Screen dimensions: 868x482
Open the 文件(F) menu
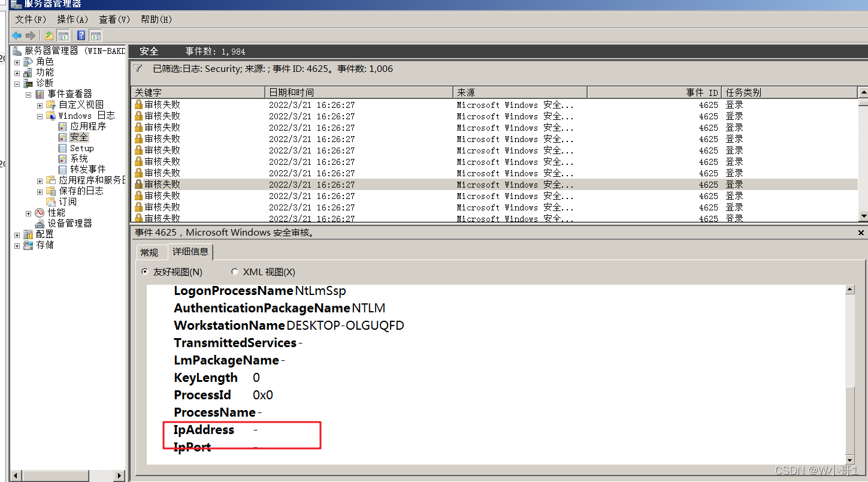(31, 20)
